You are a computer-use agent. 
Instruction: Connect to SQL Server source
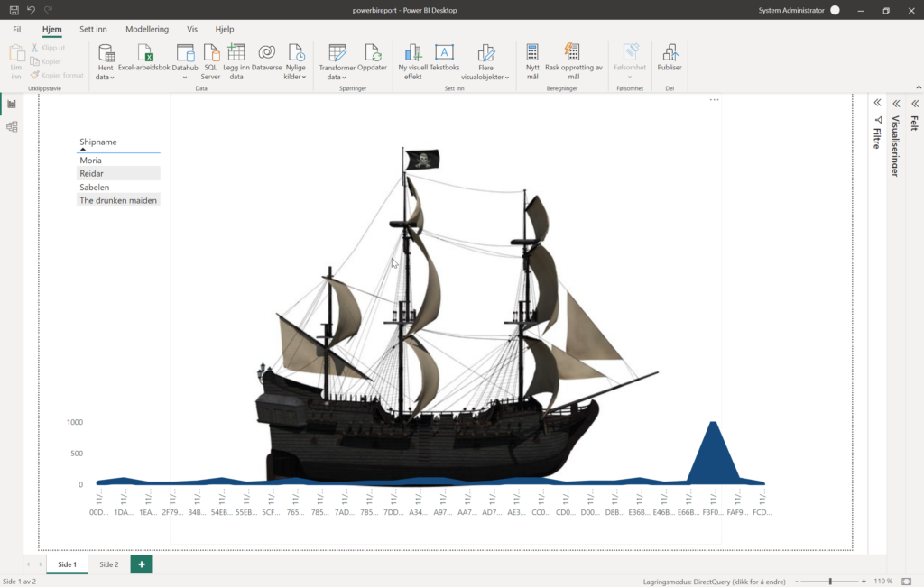(210, 62)
